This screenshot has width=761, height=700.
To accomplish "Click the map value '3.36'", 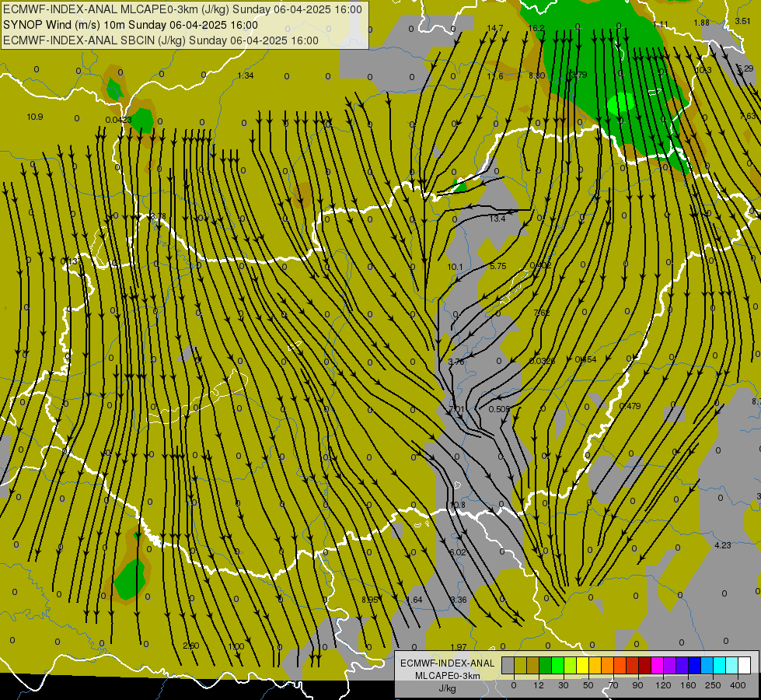I will pos(459,600).
